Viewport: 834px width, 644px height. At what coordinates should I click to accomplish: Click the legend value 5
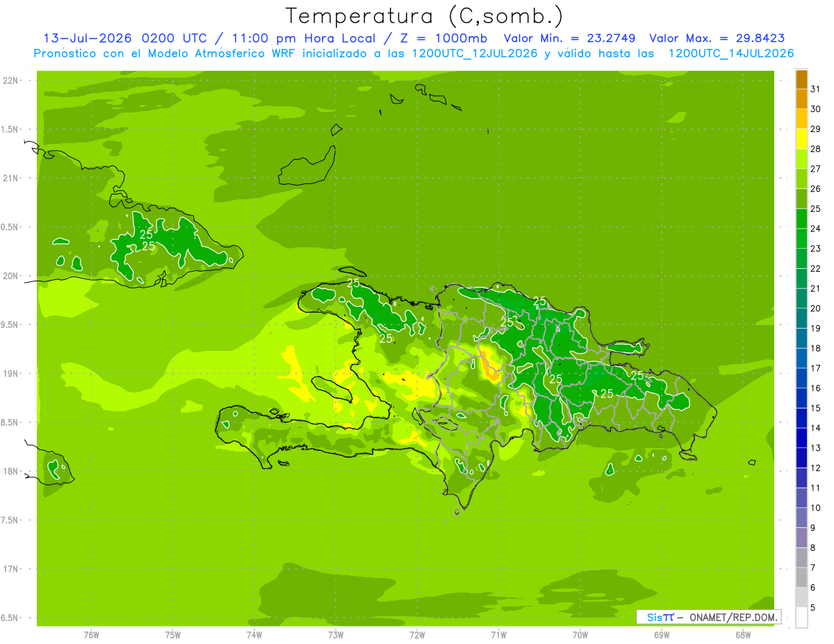pos(813,608)
